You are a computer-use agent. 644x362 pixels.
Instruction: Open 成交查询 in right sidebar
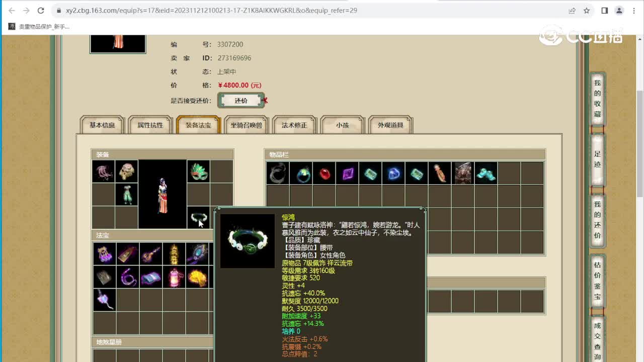pyautogui.click(x=597, y=339)
